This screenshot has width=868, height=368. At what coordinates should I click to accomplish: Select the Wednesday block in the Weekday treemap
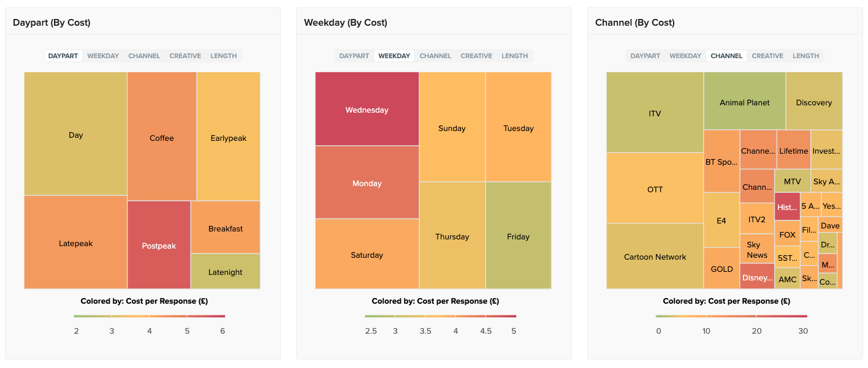(366, 110)
